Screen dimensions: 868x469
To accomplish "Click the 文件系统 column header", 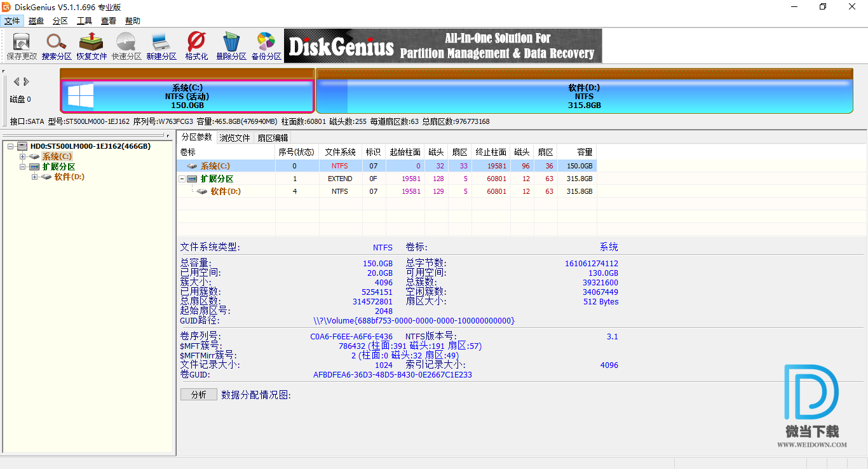I will click(x=341, y=152).
